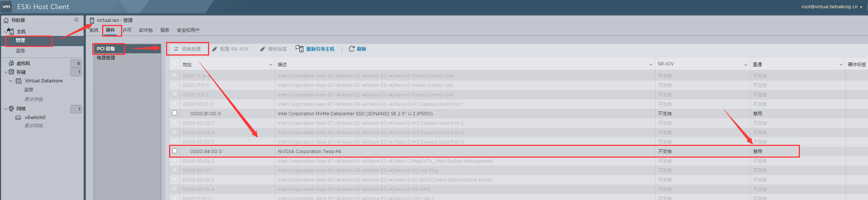
Task: Open 更多存储... link
Action: tap(36, 99)
